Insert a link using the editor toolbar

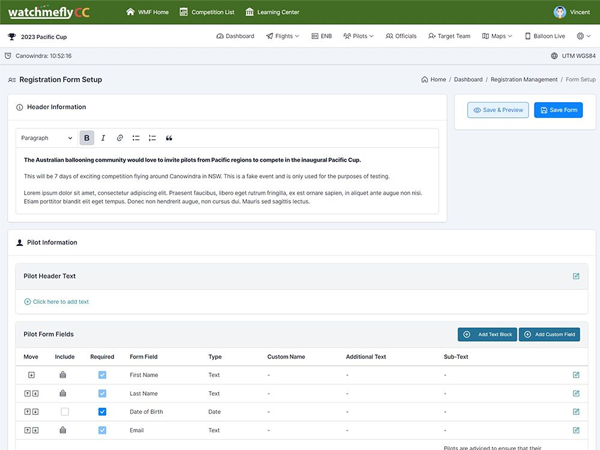point(120,138)
